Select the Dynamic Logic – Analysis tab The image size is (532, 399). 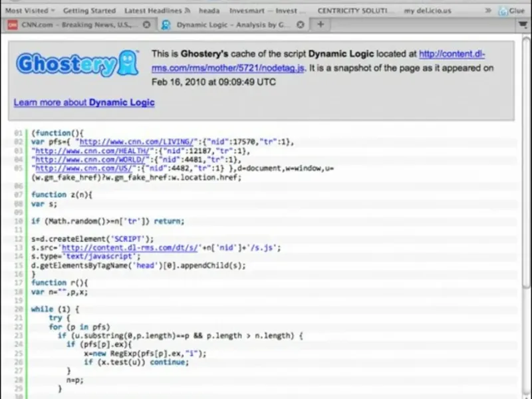click(x=232, y=25)
